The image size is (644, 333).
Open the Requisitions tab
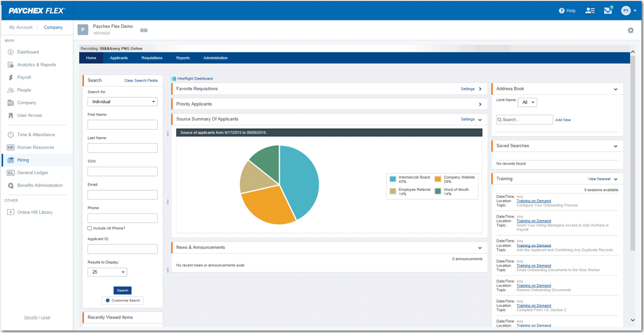pos(152,58)
